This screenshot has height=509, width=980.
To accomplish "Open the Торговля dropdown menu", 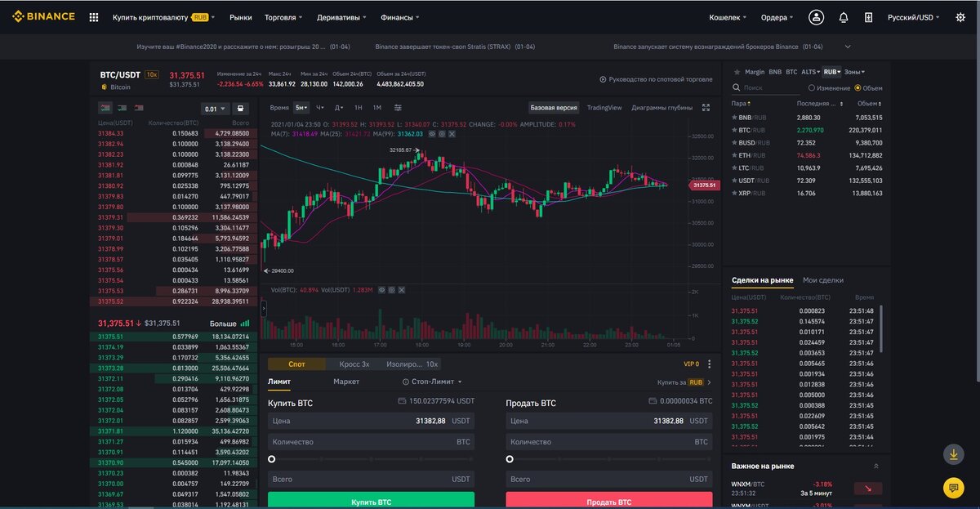I will pos(283,17).
